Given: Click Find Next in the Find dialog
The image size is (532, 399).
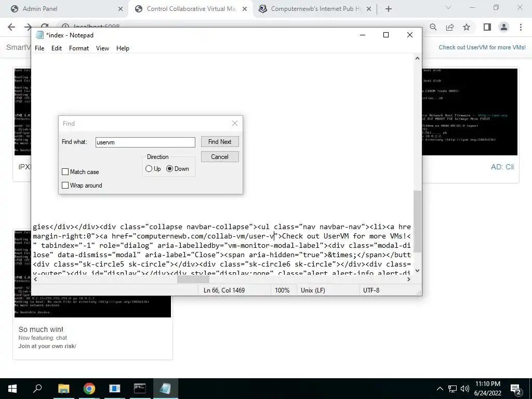Looking at the screenshot, I should coord(220,142).
